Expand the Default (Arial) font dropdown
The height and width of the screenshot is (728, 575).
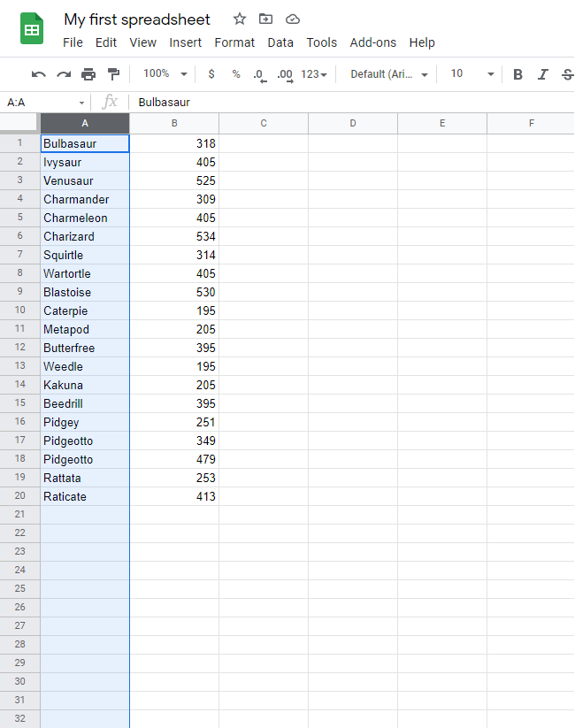coord(389,74)
